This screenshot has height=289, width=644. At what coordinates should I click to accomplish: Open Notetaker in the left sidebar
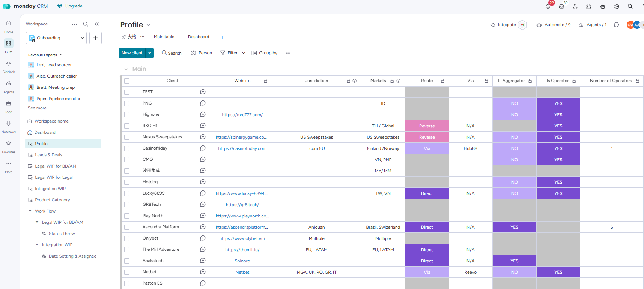9,127
